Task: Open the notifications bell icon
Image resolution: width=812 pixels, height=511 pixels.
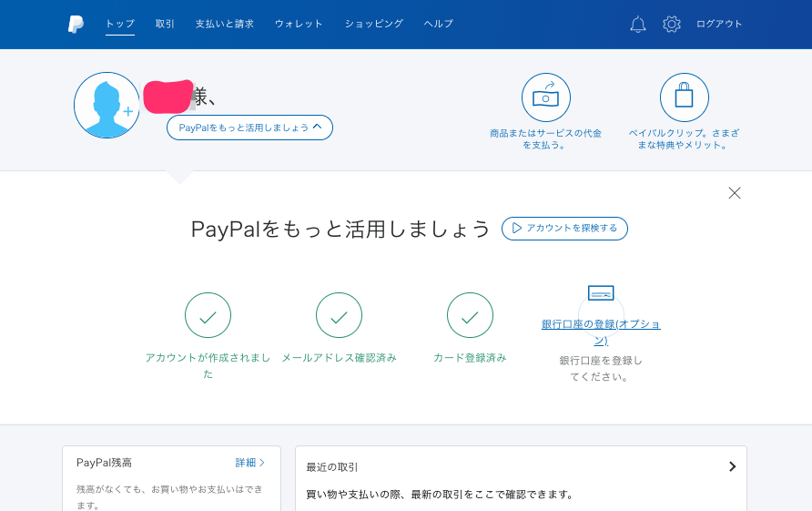Action: 638,25
